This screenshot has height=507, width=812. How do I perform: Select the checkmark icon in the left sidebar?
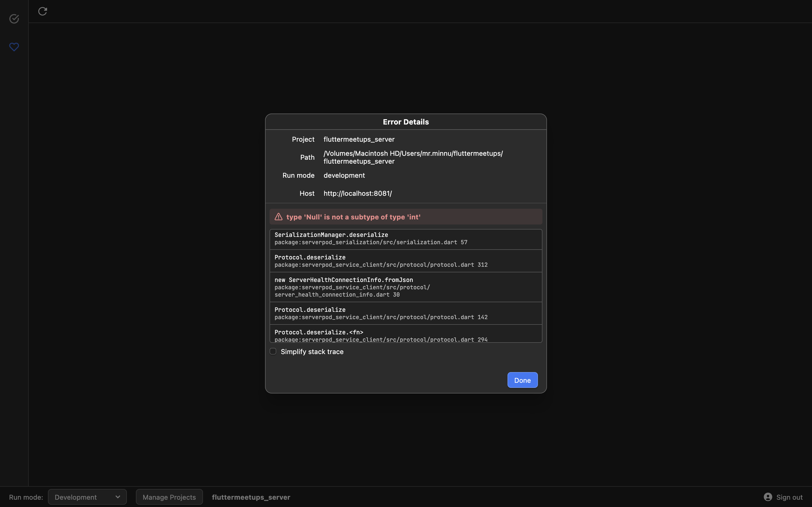click(x=14, y=19)
